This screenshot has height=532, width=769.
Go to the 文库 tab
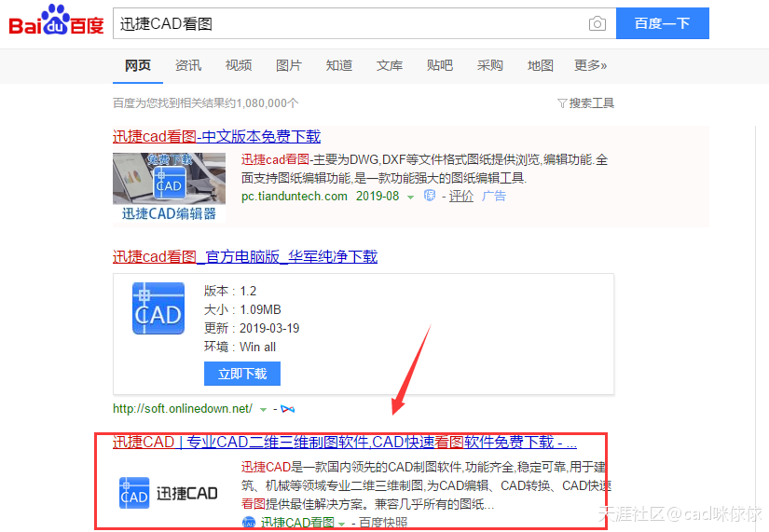[x=390, y=65]
